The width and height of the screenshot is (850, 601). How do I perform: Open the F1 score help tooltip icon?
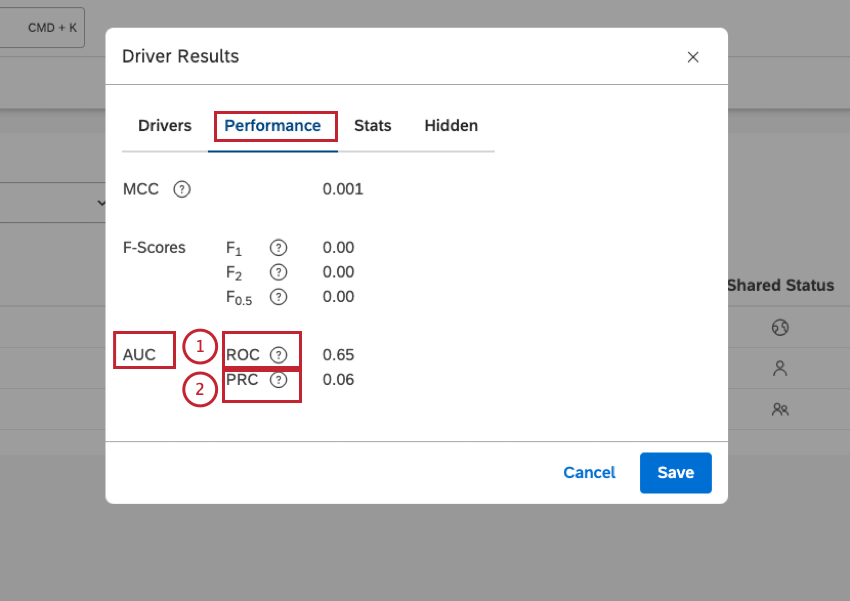279,248
